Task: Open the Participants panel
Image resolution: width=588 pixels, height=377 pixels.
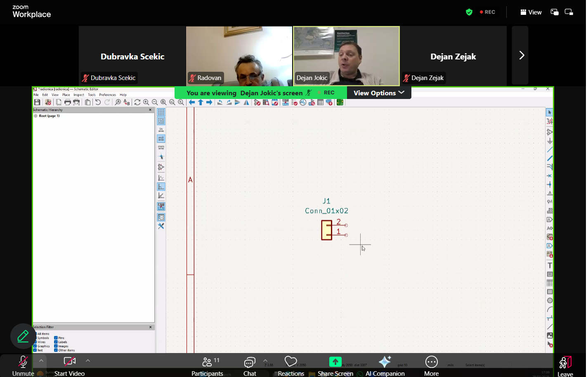Action: pyautogui.click(x=207, y=365)
